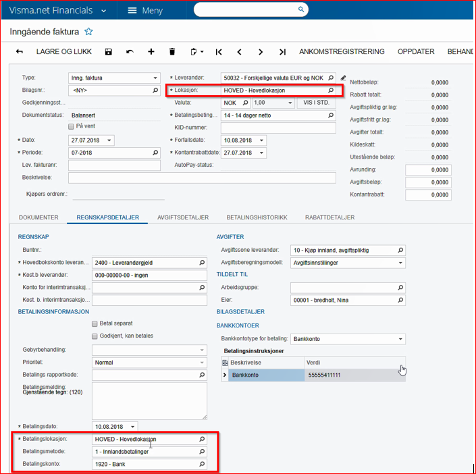Mark Inngående faktura as favorite star
476x474 pixels.
88,31
